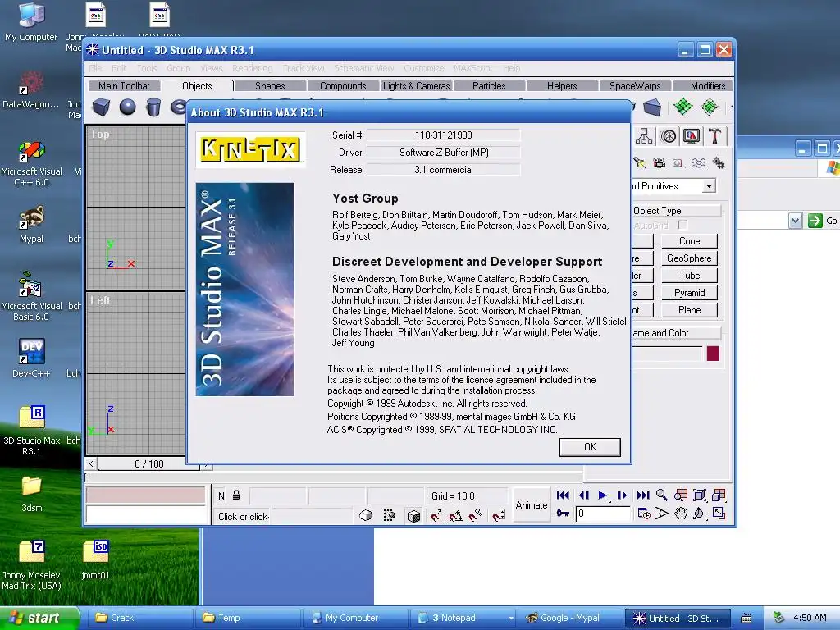Tick the AutoGrid checkbox
Screen dimensions: 840x630
click(x=682, y=225)
